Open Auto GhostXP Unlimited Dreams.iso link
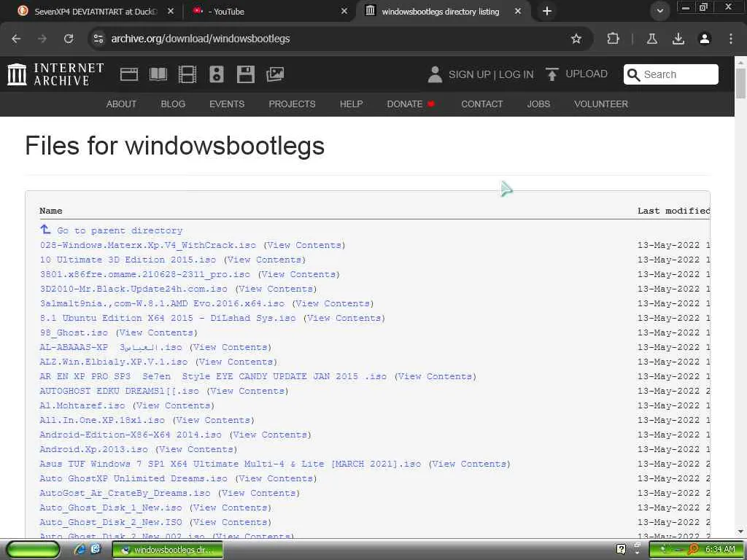747x560 pixels. coord(133,478)
